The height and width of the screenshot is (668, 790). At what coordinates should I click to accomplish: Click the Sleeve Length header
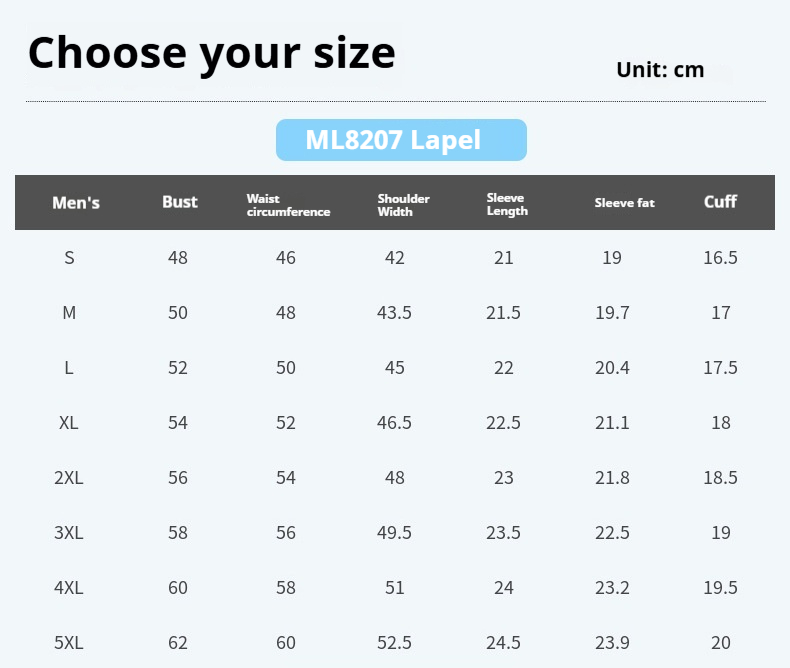pyautogui.click(x=507, y=205)
